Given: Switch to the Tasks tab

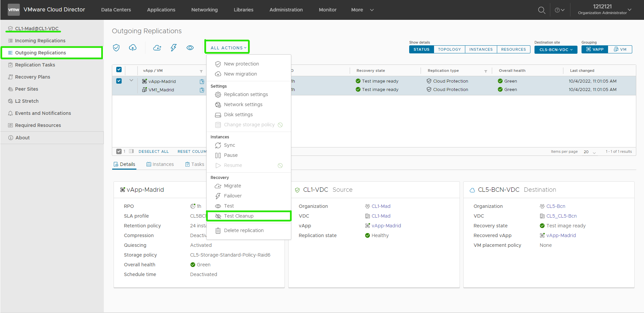Looking at the screenshot, I should coord(195,164).
